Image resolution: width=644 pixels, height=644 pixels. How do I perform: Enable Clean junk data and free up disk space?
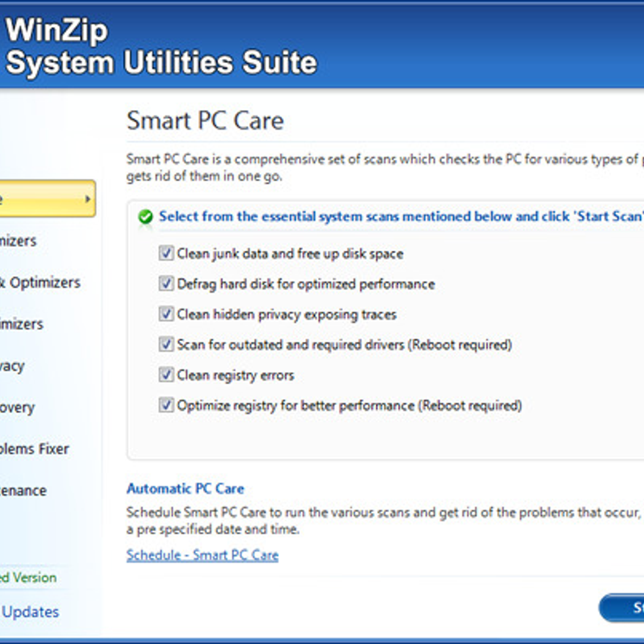click(166, 253)
